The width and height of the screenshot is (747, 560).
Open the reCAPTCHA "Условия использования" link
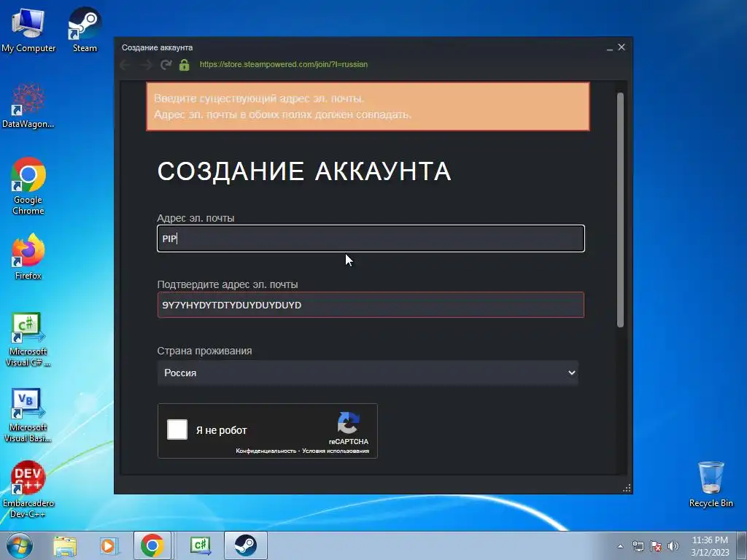[336, 451]
